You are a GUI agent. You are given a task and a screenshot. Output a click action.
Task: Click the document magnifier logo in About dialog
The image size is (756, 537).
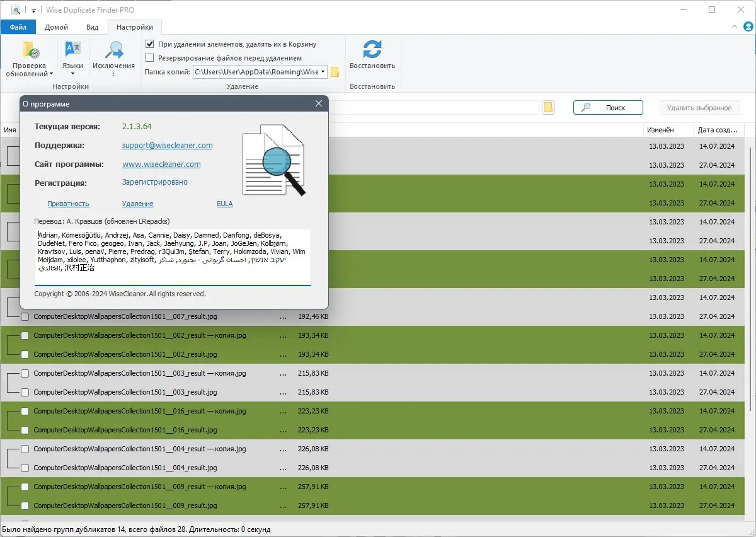(x=274, y=160)
